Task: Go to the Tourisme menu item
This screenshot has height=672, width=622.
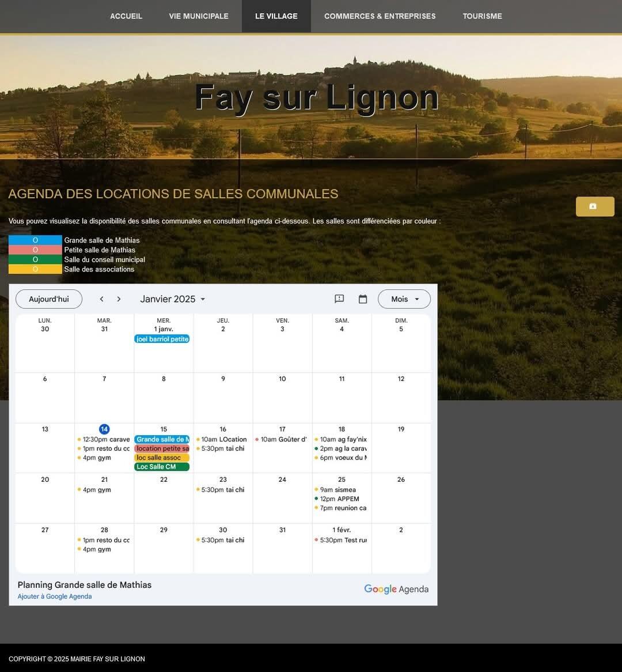Action: (x=482, y=16)
